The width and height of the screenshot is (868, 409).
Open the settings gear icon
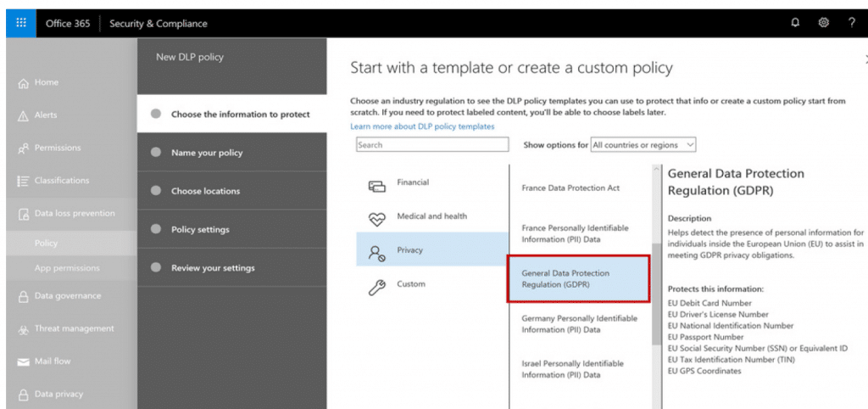click(824, 23)
